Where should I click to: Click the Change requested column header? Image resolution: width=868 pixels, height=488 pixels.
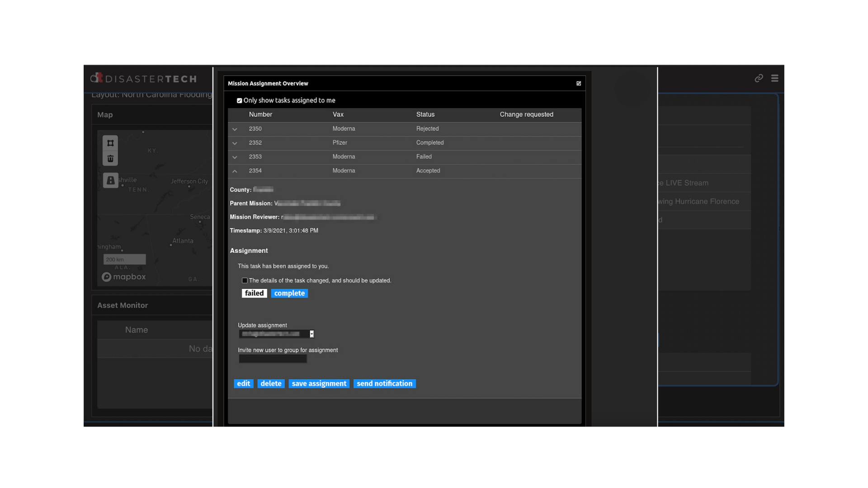tap(527, 115)
